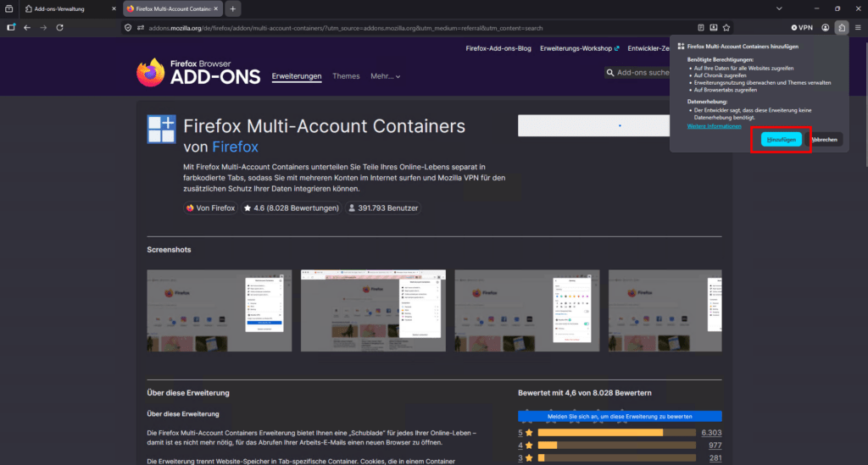Viewport: 868px width, 465px height.
Task: Click the 391.793 Benutzer badge
Action: coord(382,208)
